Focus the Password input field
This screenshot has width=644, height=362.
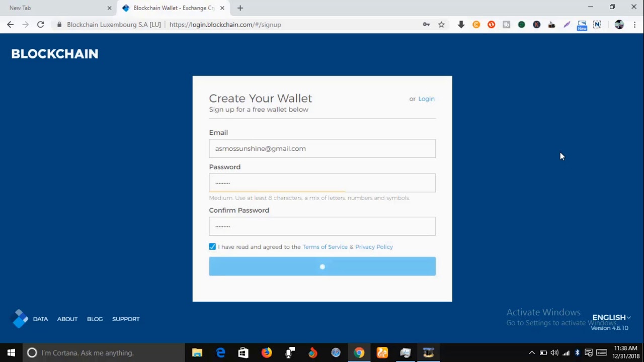coord(322,183)
